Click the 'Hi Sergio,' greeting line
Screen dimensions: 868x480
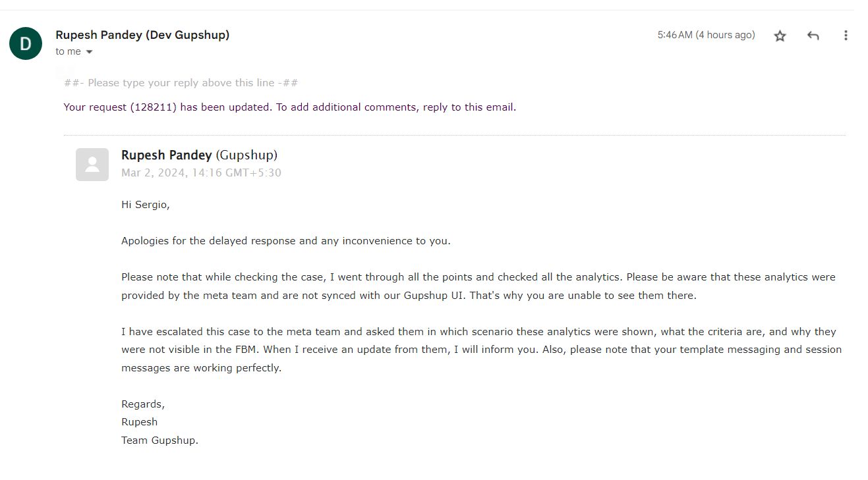[145, 205]
